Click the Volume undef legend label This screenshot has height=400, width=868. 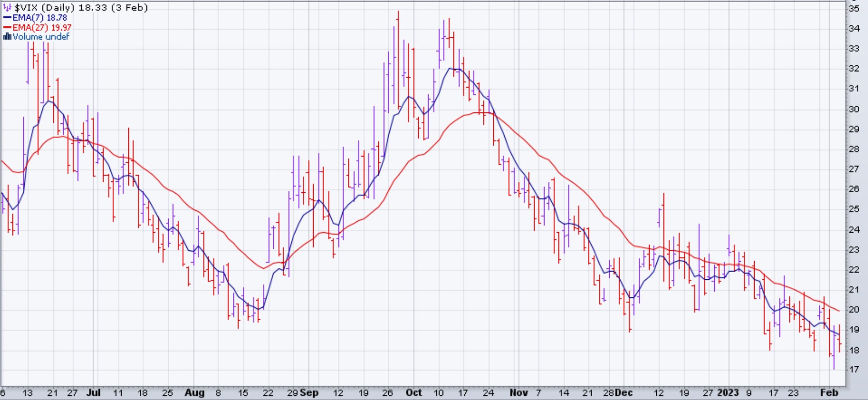[41, 37]
